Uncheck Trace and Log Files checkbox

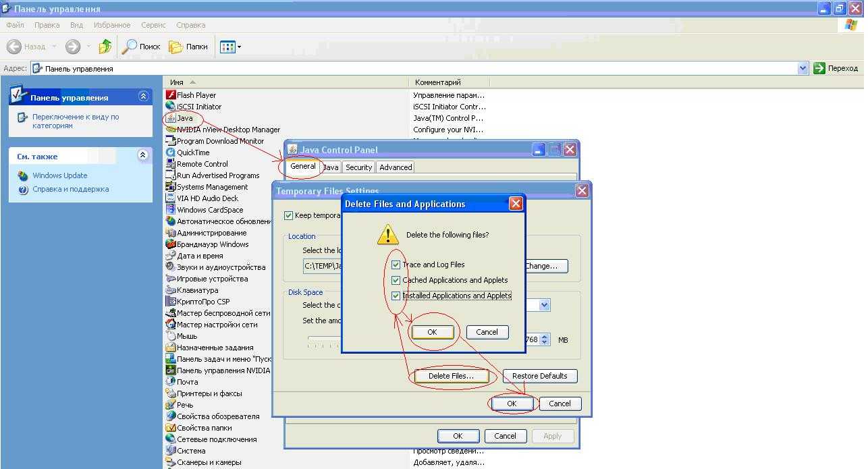(396, 265)
